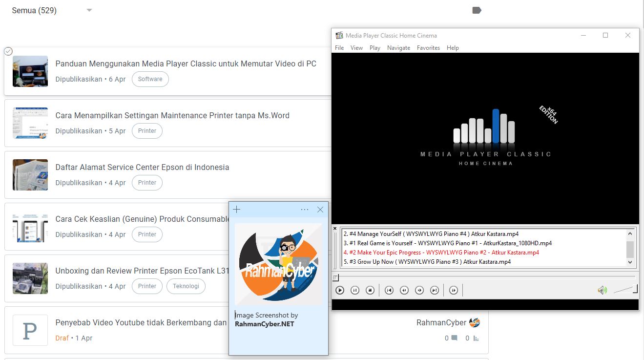Open the View menu
The width and height of the screenshot is (644, 360).
click(x=356, y=47)
